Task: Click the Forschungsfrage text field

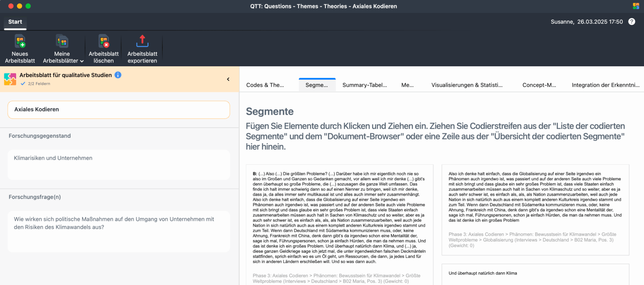Action: tap(119, 231)
